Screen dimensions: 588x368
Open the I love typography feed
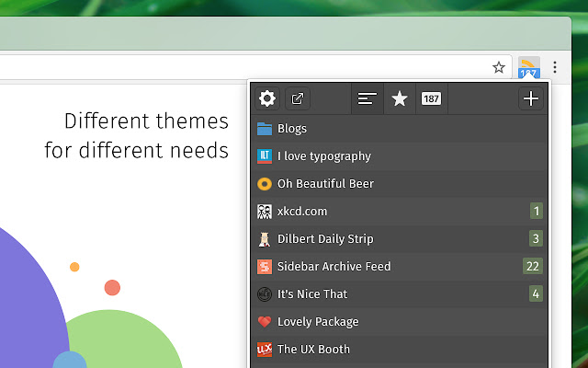point(323,156)
